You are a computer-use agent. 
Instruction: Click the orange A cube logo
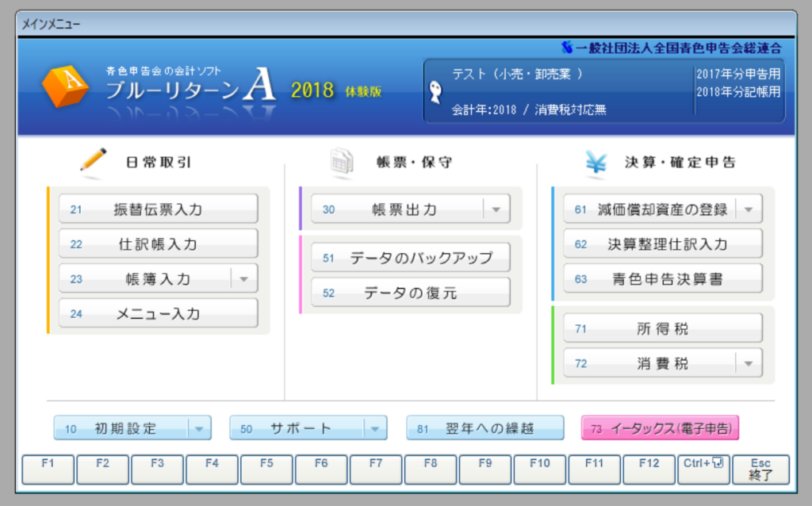[66, 86]
